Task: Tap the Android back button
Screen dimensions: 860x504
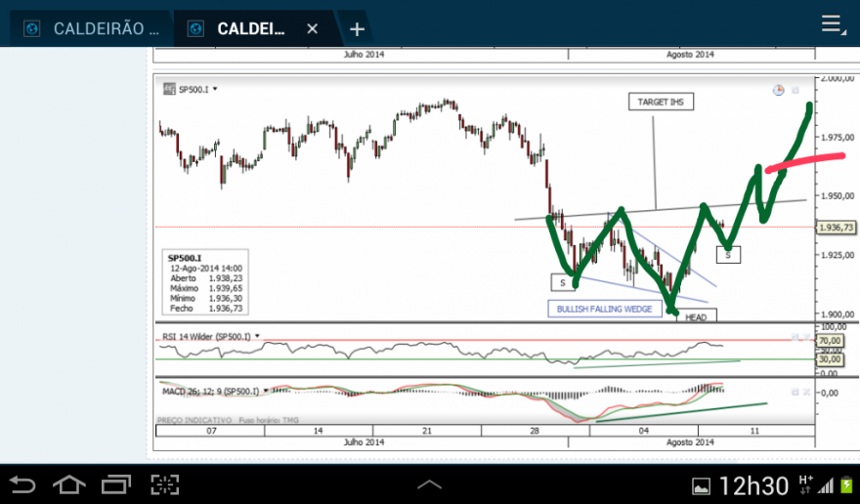Action: pos(23,484)
